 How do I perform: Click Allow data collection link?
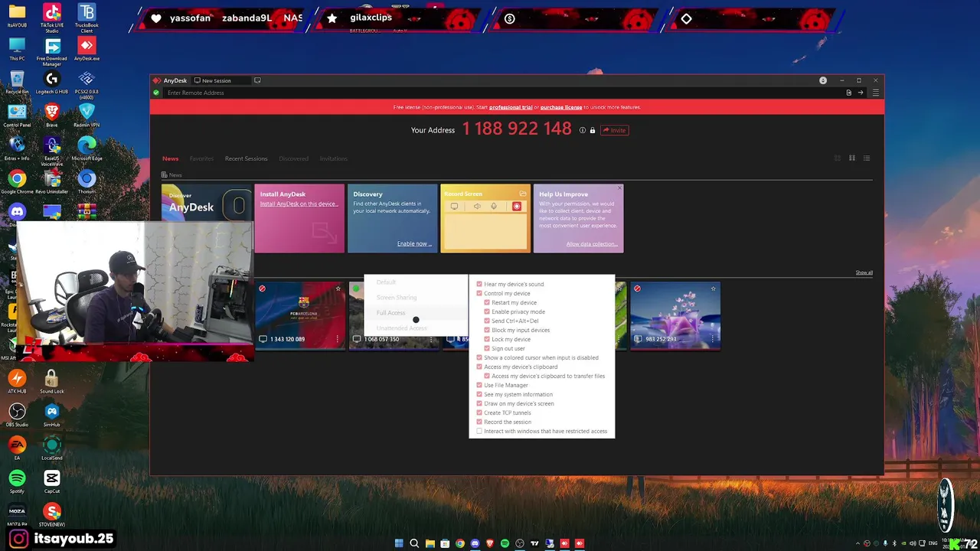coord(592,243)
